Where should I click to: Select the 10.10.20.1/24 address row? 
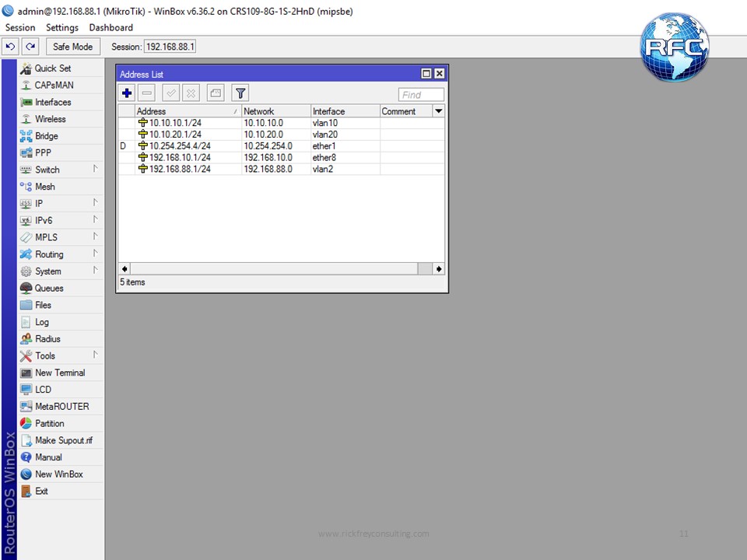[281, 135]
